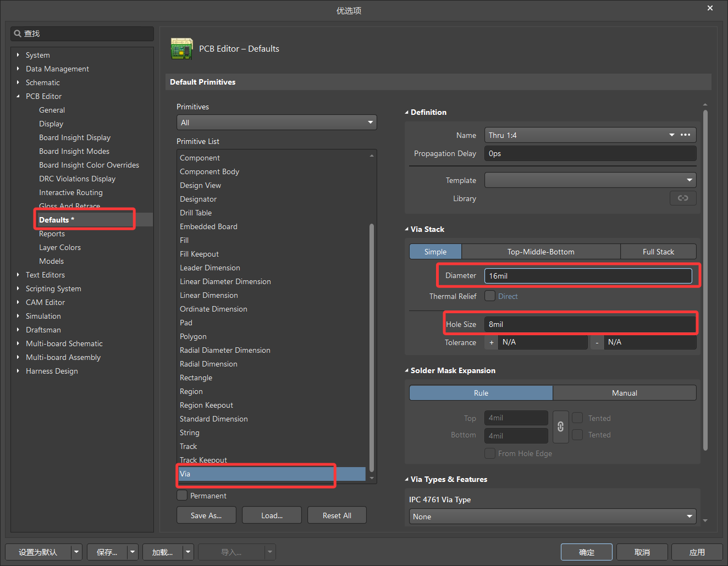Click the Primitive List scroll-down arrow

coord(372,478)
